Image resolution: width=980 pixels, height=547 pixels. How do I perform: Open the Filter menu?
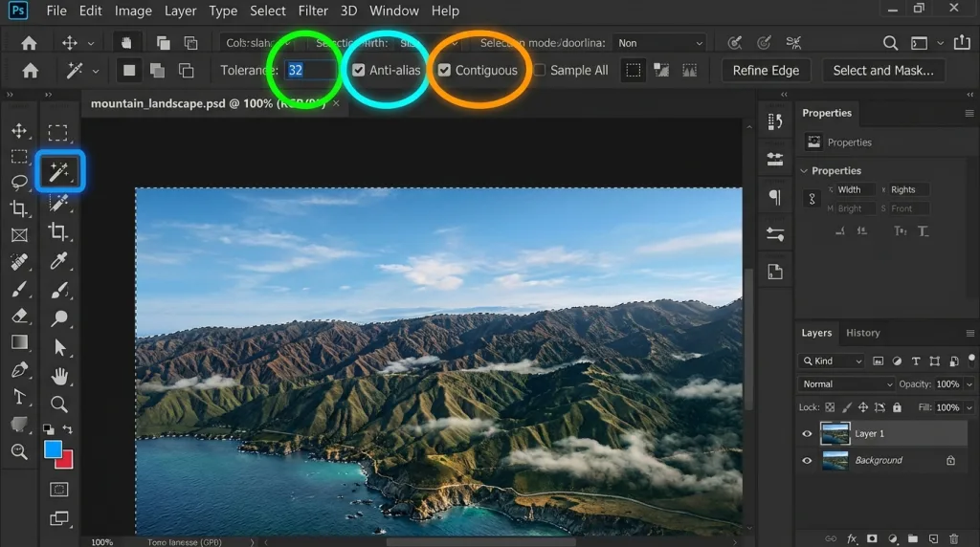click(x=313, y=11)
